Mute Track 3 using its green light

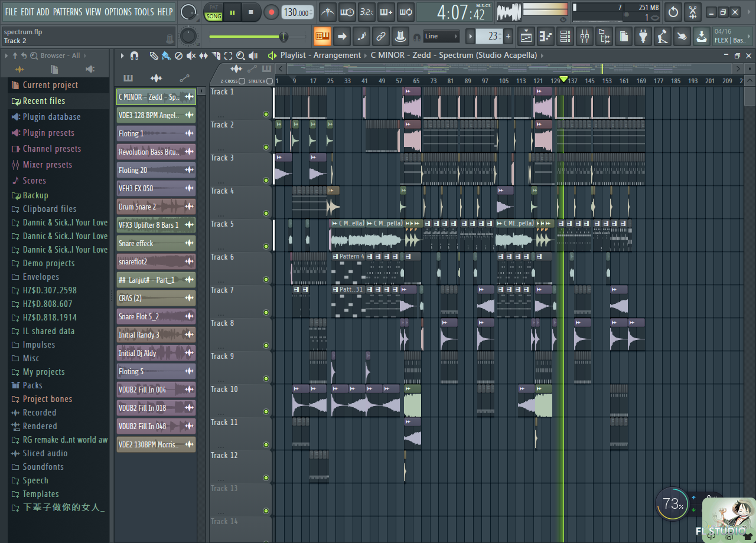[x=266, y=181]
